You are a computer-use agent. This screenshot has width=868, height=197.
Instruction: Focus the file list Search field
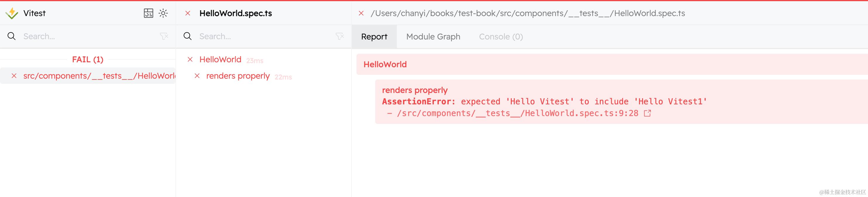click(x=88, y=36)
